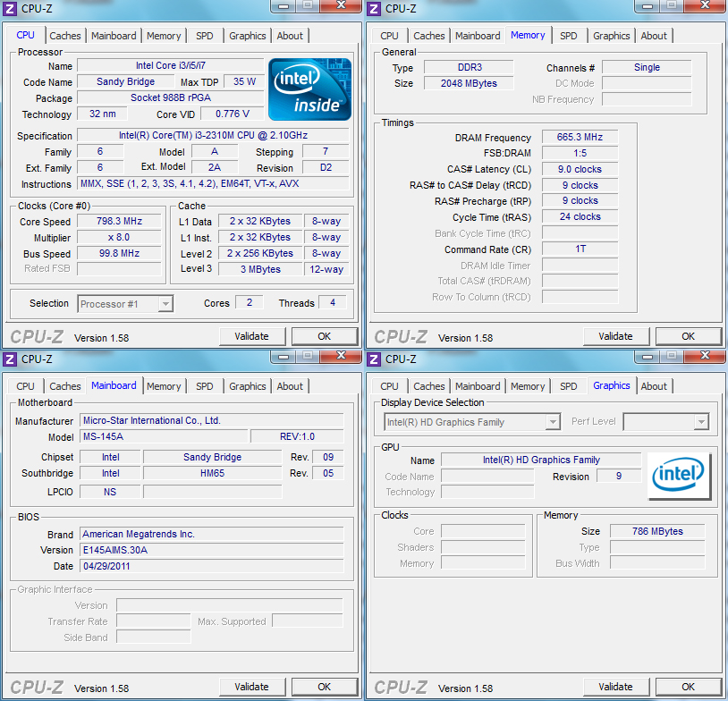Click the CPU-Z icon in the CPU window's title bar
Screen dimensions: 728x701
(10, 8)
